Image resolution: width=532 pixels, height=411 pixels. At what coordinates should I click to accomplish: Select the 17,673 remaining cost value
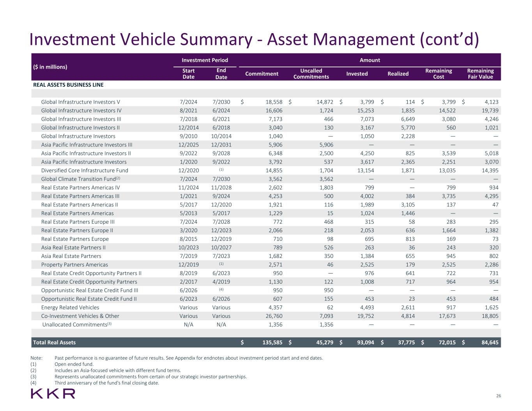pyautogui.click(x=447, y=316)
